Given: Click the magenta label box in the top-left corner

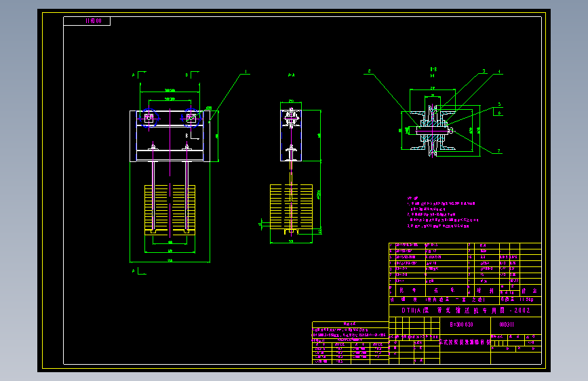Looking at the screenshot, I should click(x=87, y=21).
